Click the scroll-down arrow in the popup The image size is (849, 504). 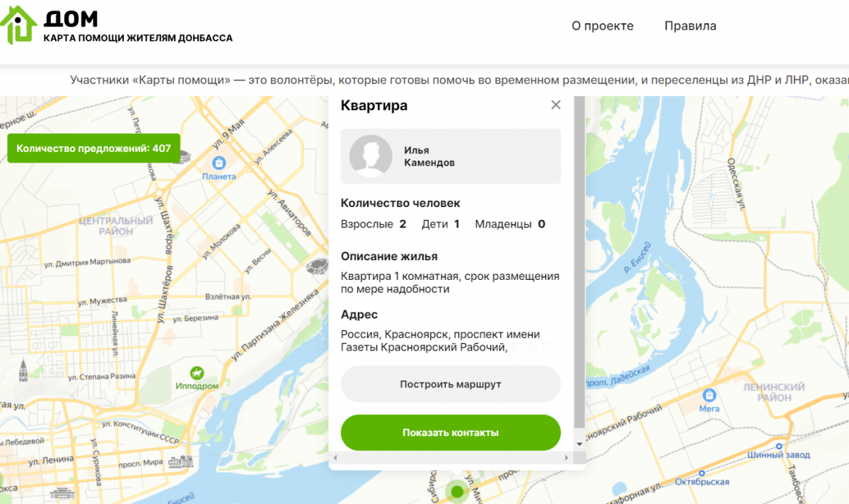[x=579, y=444]
